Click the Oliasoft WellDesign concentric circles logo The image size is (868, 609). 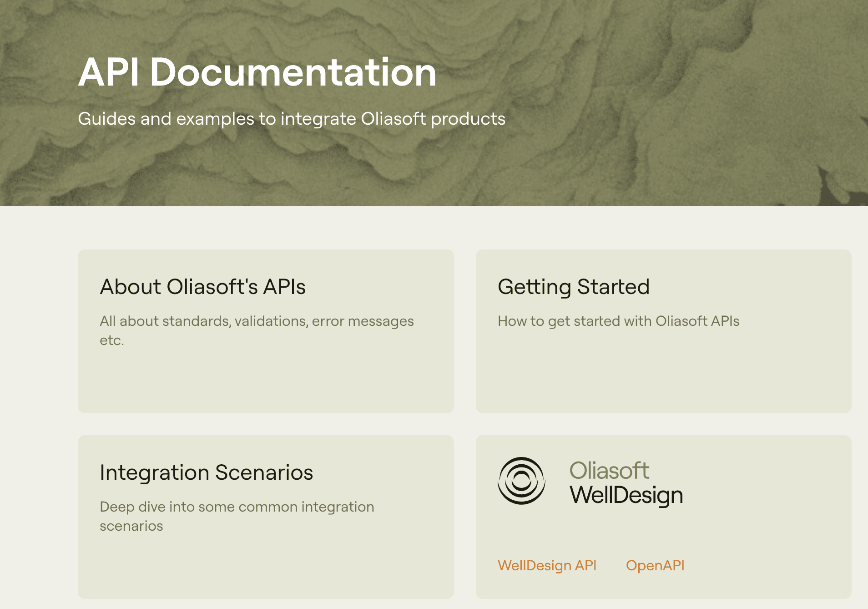tap(521, 481)
